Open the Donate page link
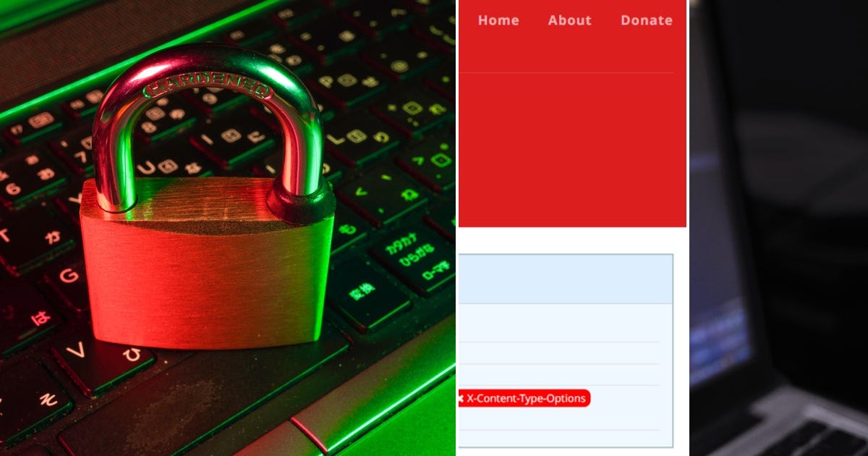The height and width of the screenshot is (456, 868). pyautogui.click(x=647, y=20)
